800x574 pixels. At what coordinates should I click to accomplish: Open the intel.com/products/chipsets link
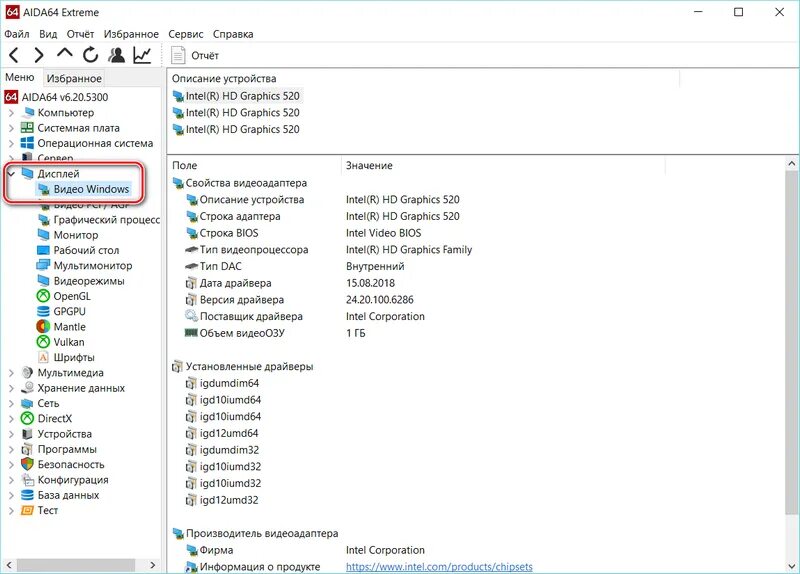439,566
